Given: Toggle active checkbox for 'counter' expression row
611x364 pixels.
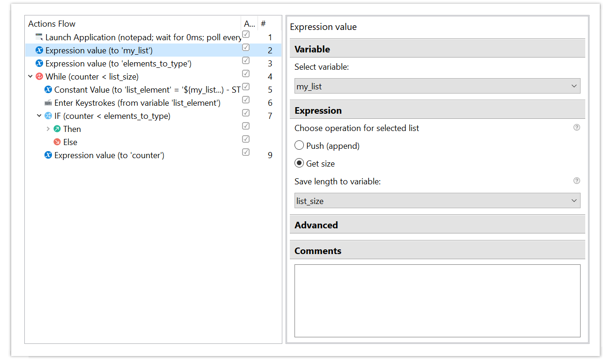Looking at the screenshot, I should pos(246,152).
